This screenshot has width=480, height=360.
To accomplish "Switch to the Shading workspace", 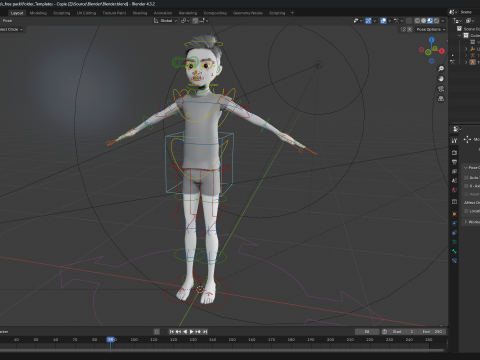I will coord(140,13).
